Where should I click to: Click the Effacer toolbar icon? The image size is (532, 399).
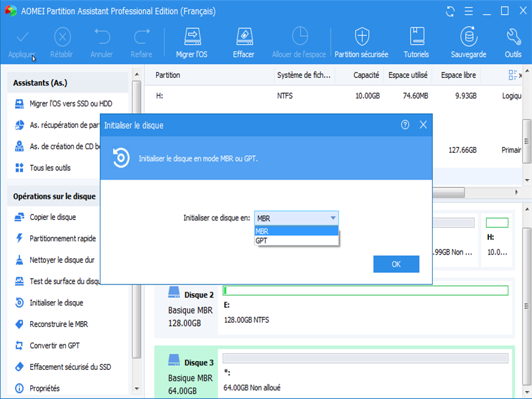244,41
